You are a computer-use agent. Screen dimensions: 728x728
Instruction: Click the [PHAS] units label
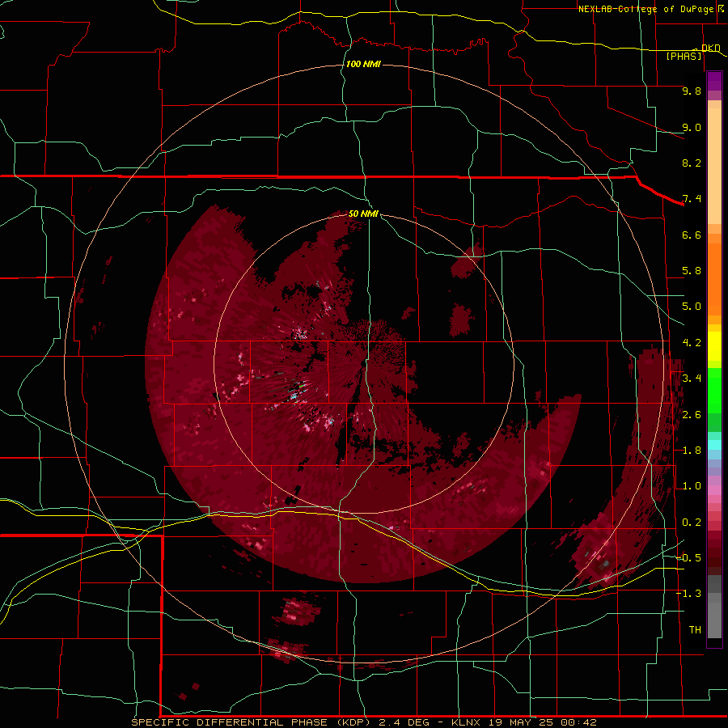click(x=684, y=56)
